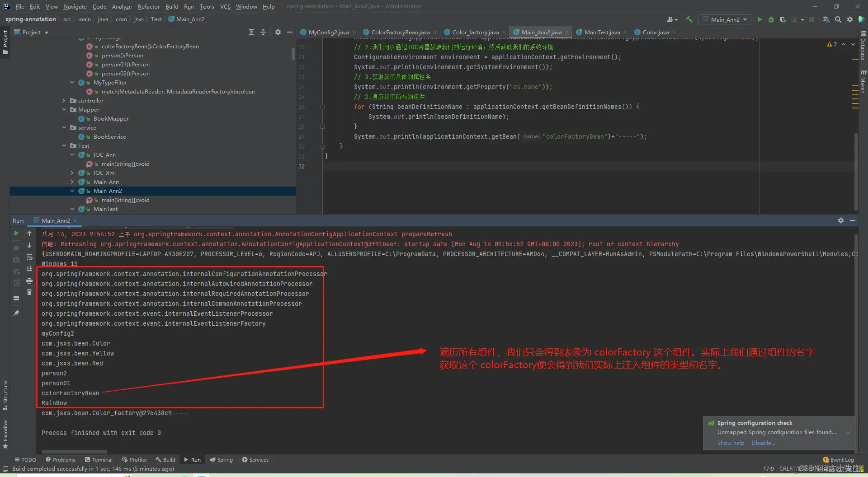This screenshot has height=477, width=868.
Task: Click the translate icon in the toolbar
Action: [826, 19]
